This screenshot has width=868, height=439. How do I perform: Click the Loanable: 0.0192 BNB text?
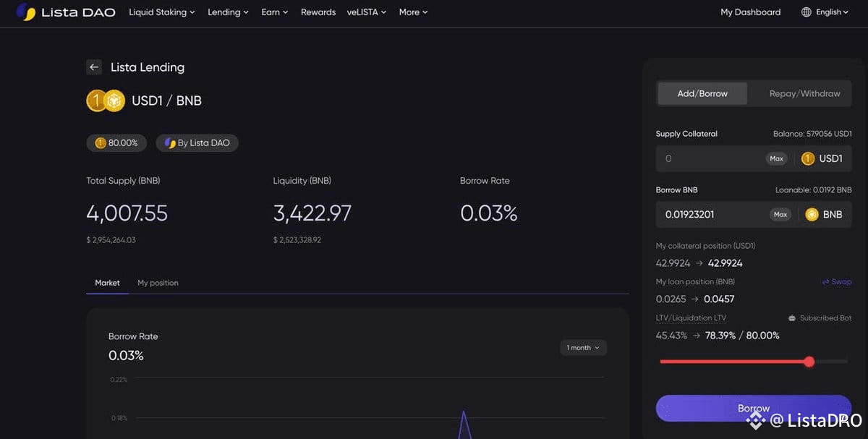coord(814,190)
